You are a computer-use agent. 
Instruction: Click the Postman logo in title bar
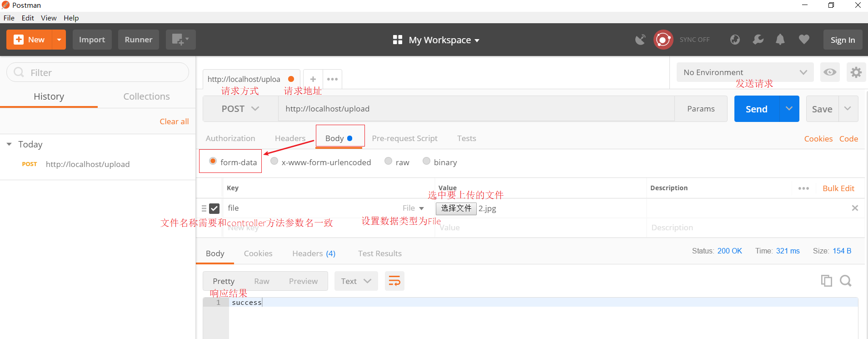point(5,5)
